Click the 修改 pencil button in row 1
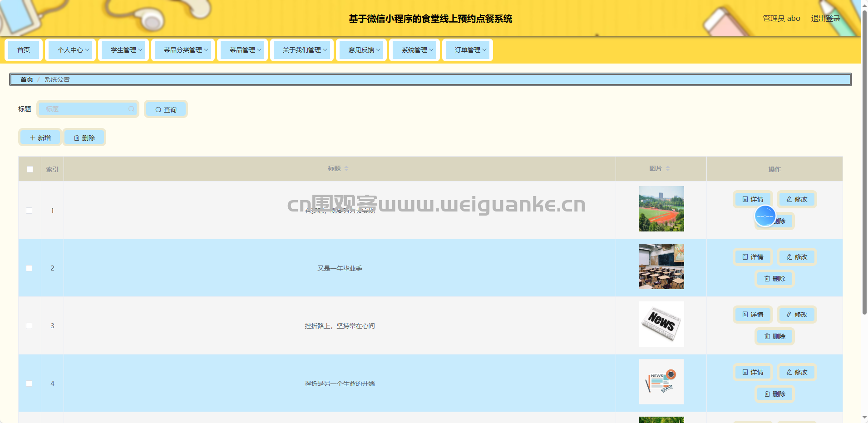Viewport: 868px width, 423px height. (797, 199)
